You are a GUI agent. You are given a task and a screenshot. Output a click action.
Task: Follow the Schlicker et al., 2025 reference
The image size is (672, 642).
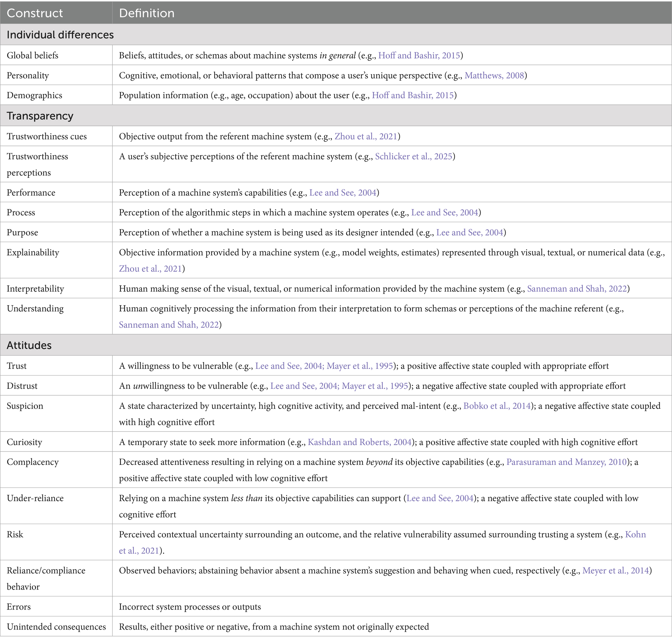click(x=413, y=156)
